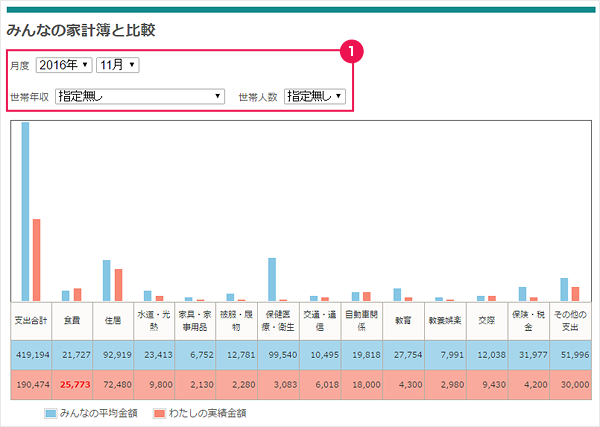Screen dimensions: 600x427
Task: Click the 食費 column header
Action: click(x=72, y=321)
